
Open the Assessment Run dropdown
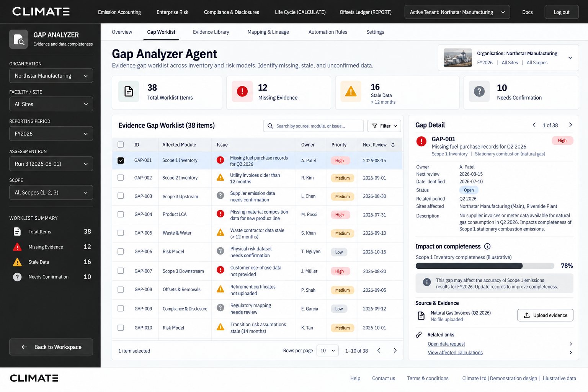point(51,164)
